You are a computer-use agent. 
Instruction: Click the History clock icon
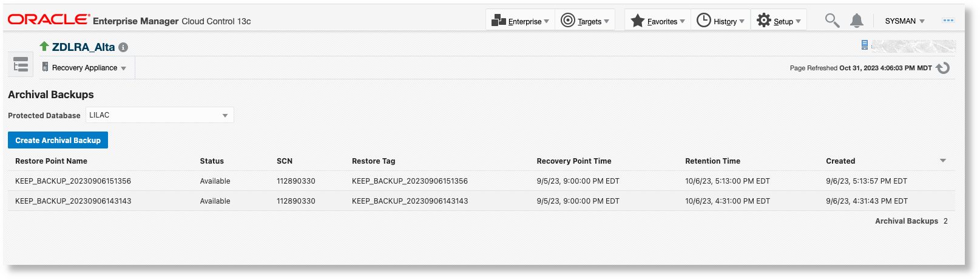pyautogui.click(x=703, y=20)
